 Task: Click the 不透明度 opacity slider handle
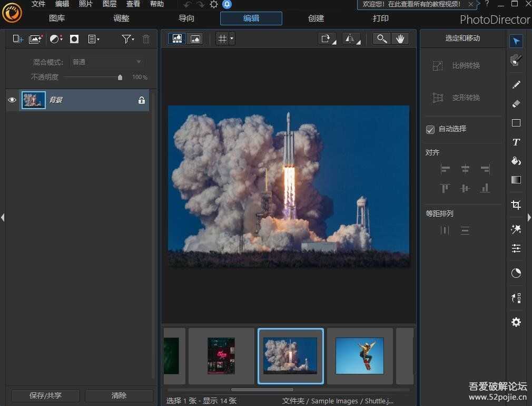[120, 78]
